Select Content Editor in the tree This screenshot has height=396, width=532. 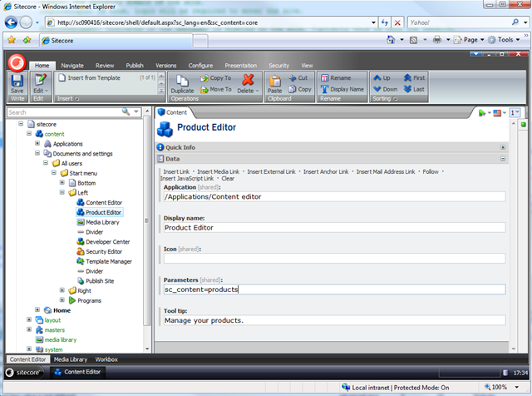(104, 202)
